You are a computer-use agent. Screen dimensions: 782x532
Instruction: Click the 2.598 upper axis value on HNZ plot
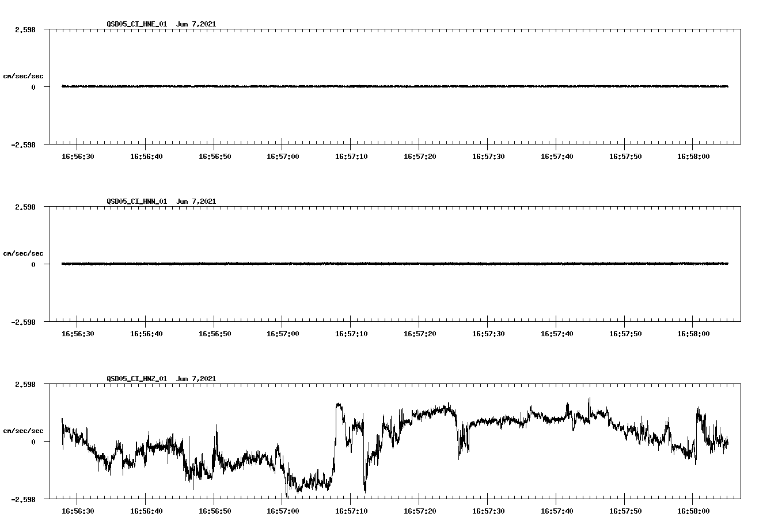[x=25, y=384]
